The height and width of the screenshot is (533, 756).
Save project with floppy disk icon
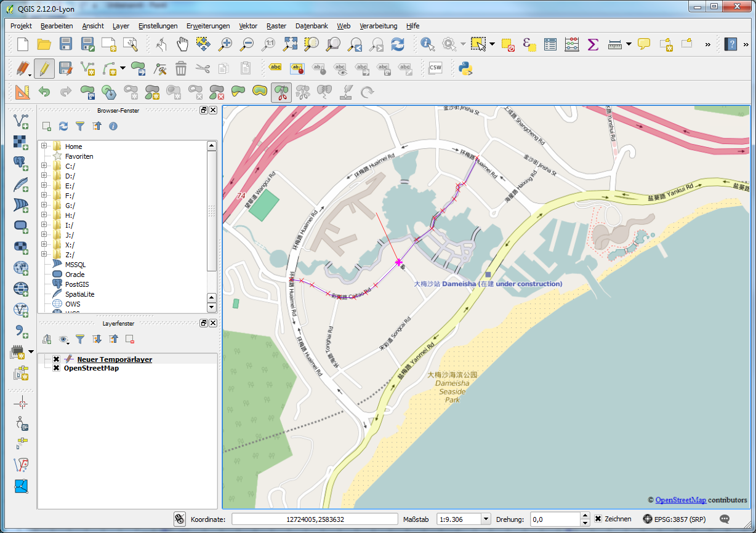66,44
